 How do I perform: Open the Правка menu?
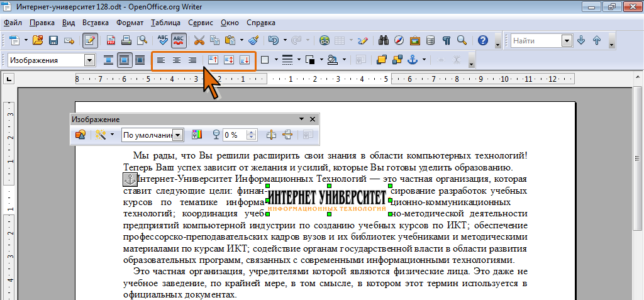43,23
